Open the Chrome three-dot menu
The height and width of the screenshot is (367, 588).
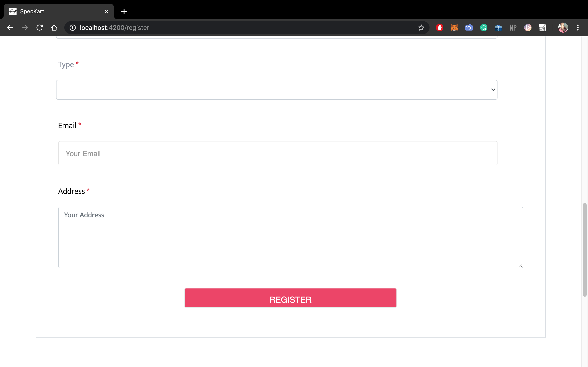578,28
